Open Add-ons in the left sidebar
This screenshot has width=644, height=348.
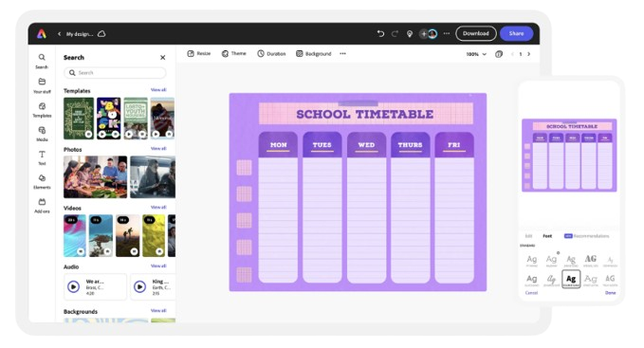(42, 206)
